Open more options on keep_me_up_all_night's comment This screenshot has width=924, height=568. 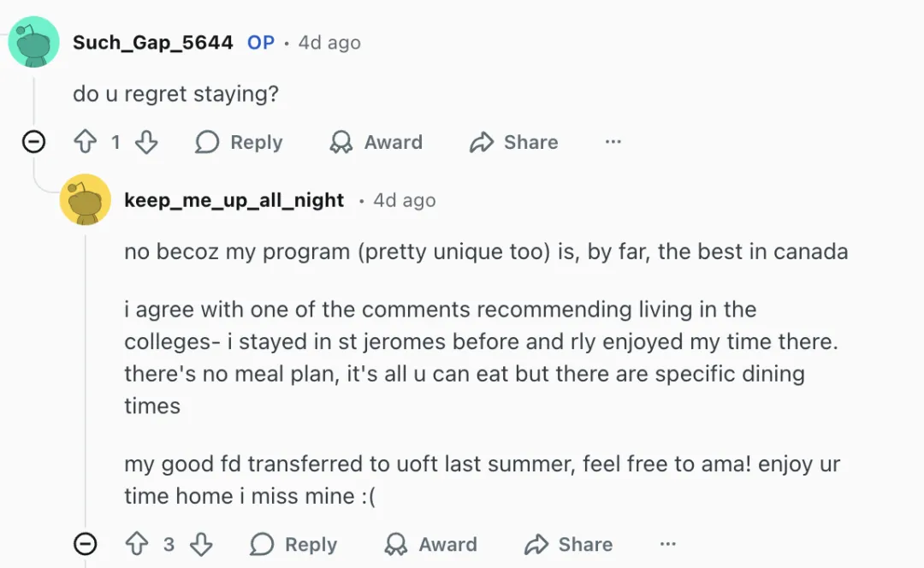click(668, 544)
